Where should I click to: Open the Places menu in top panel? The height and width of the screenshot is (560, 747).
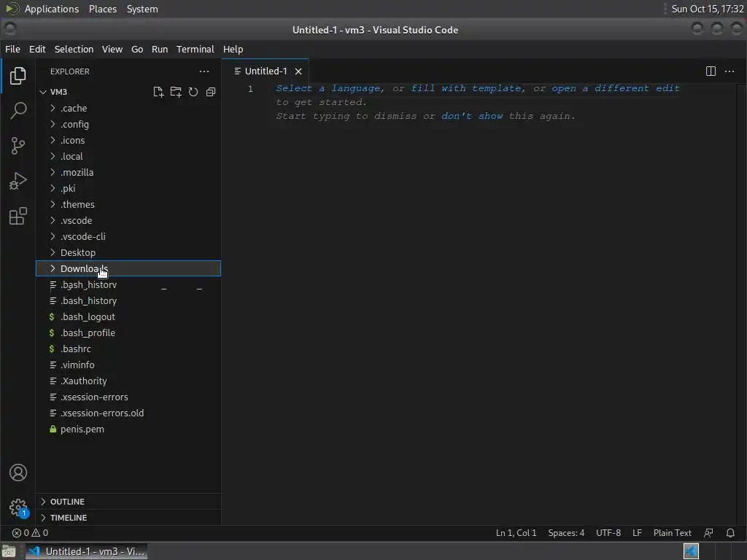[x=102, y=9]
